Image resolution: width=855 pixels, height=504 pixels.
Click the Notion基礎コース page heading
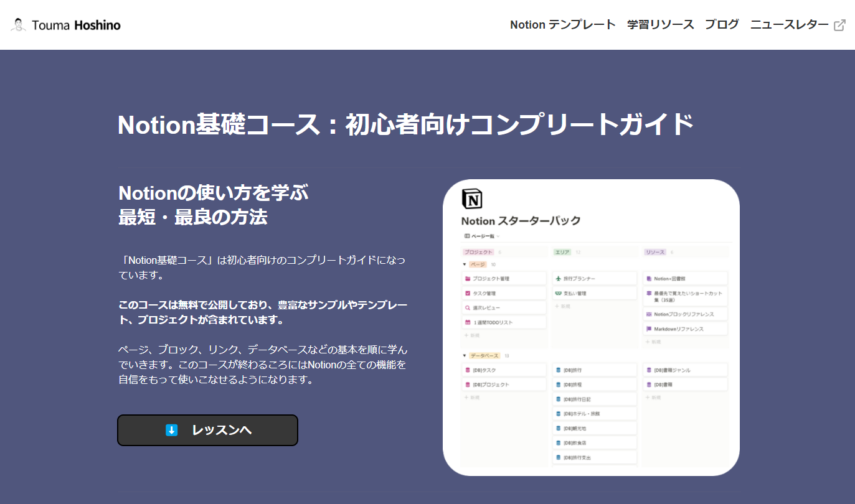(405, 125)
